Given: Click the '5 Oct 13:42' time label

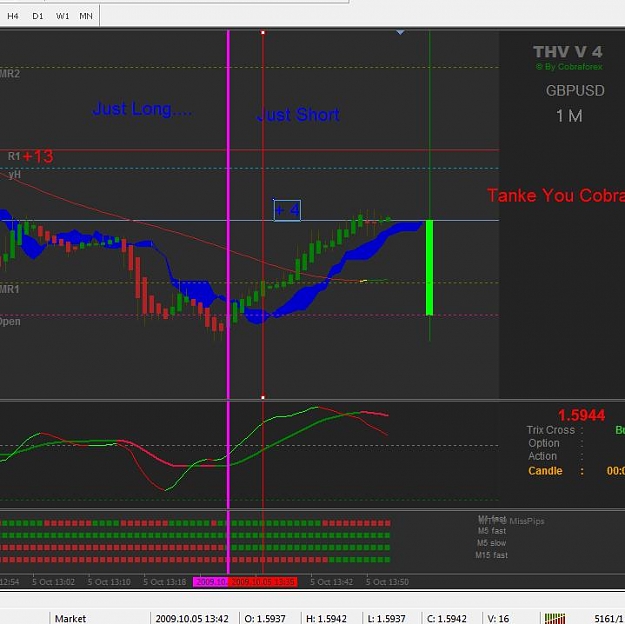Looking at the screenshot, I should 332,582.
